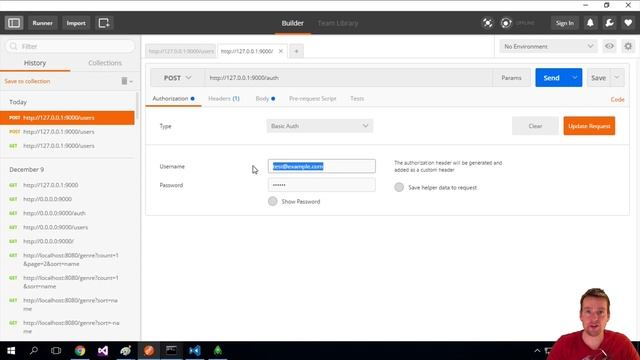Image resolution: width=640 pixels, height=360 pixels.
Task: Click the Import button
Action: tap(76, 23)
